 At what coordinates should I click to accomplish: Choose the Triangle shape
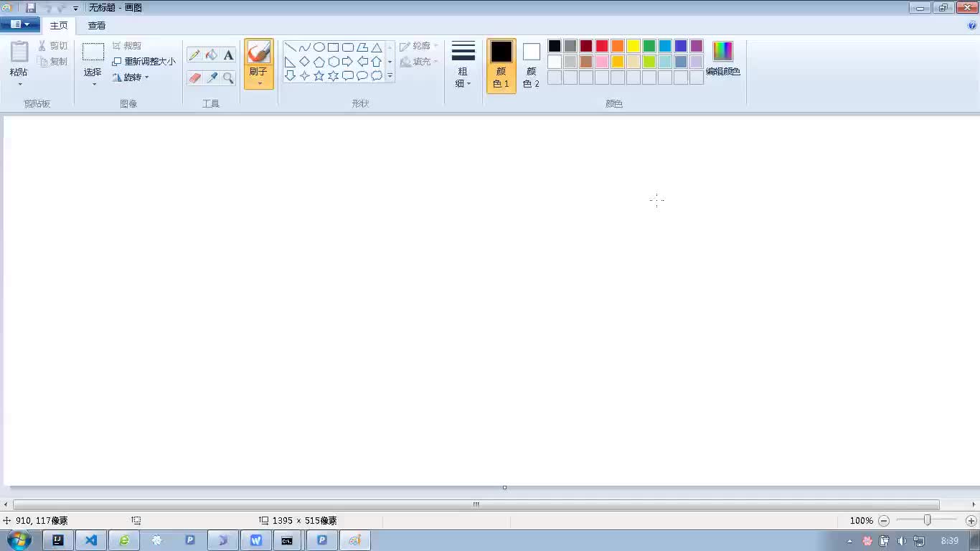[x=377, y=47]
